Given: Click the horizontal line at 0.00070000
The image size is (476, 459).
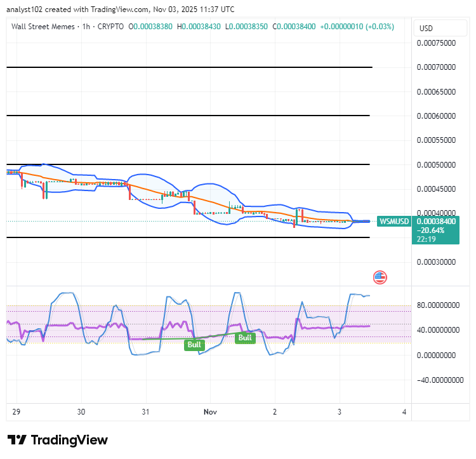Looking at the screenshot, I should click(x=189, y=67).
